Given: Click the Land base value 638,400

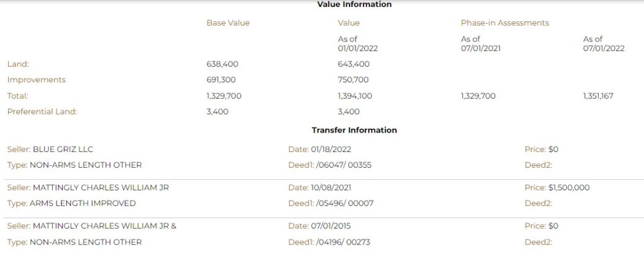Looking at the screenshot, I should pyautogui.click(x=222, y=65).
